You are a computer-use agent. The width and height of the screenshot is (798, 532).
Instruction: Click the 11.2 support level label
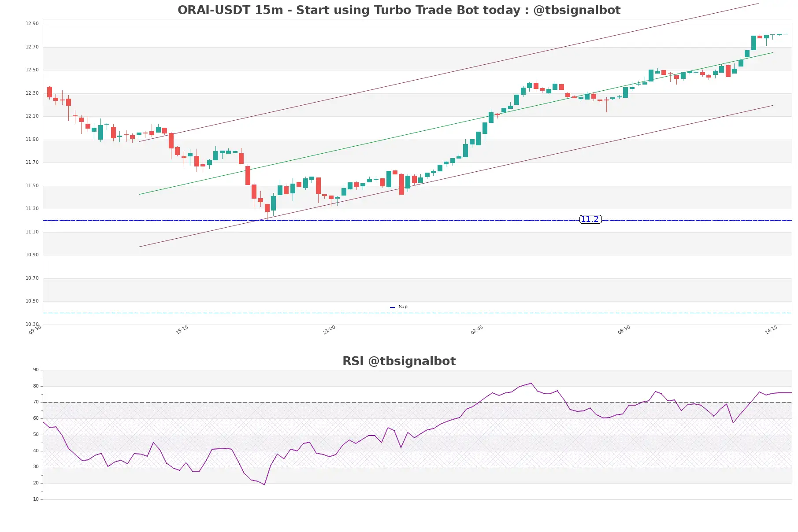pos(590,219)
